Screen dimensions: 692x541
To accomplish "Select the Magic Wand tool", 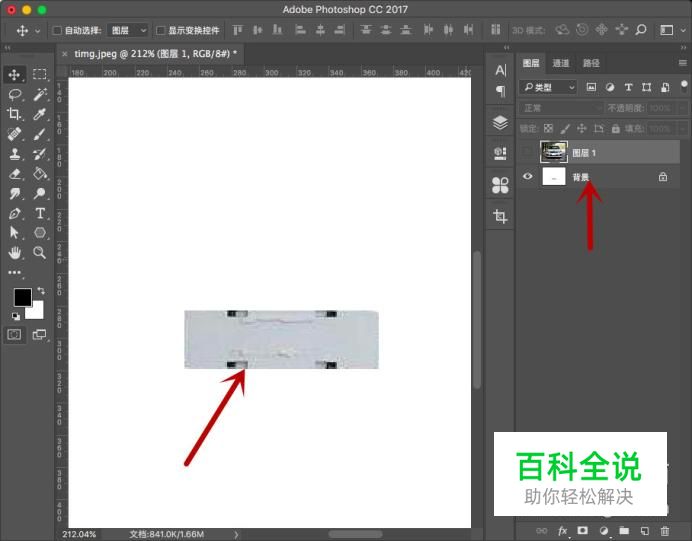I will pos(40,94).
